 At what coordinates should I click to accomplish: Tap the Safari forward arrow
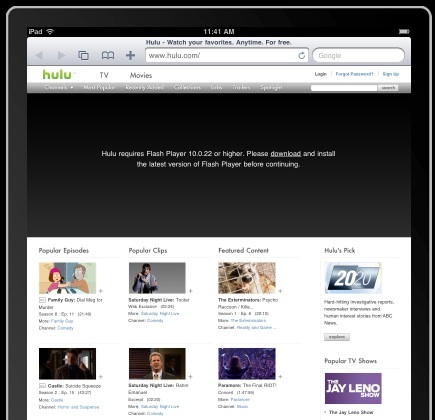(x=61, y=55)
